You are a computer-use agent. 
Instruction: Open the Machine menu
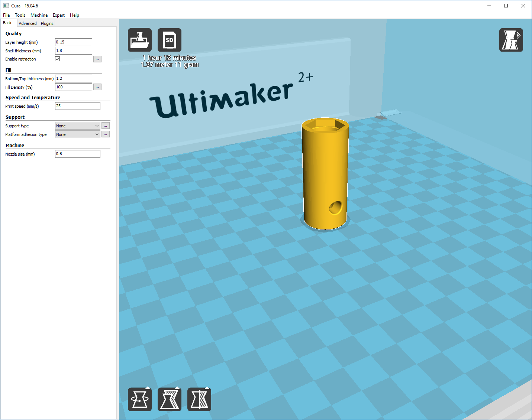pos(39,15)
